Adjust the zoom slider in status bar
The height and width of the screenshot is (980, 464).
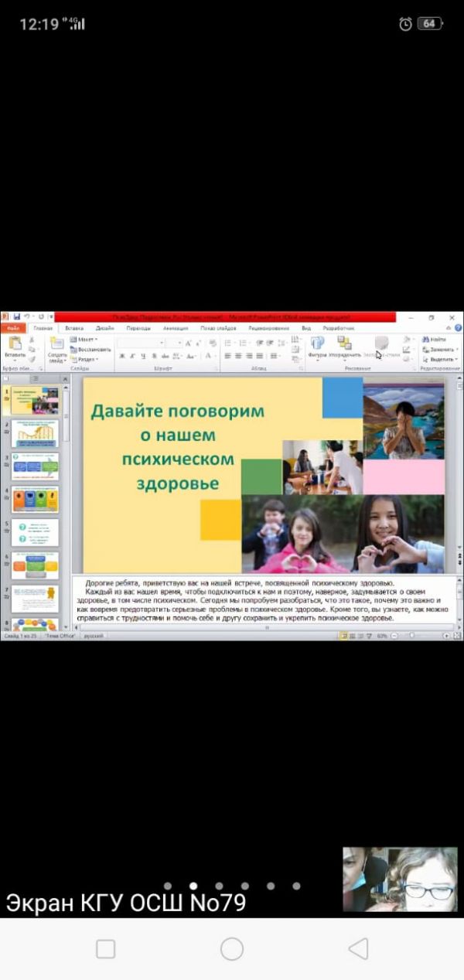coord(411,635)
